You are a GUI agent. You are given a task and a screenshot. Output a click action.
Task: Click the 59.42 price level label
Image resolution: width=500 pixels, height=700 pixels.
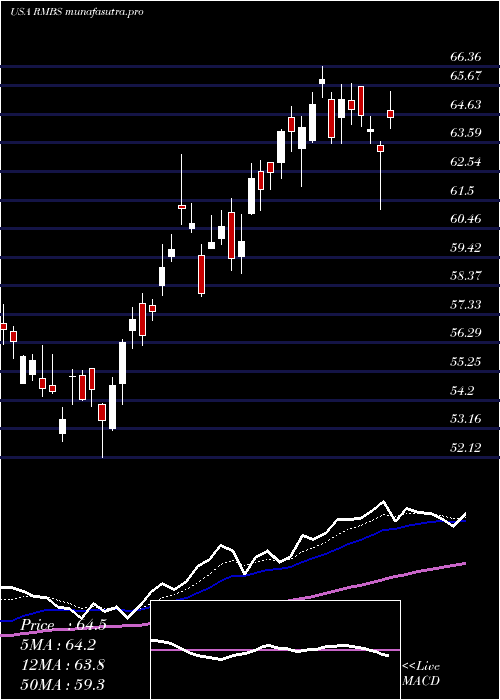pos(466,248)
